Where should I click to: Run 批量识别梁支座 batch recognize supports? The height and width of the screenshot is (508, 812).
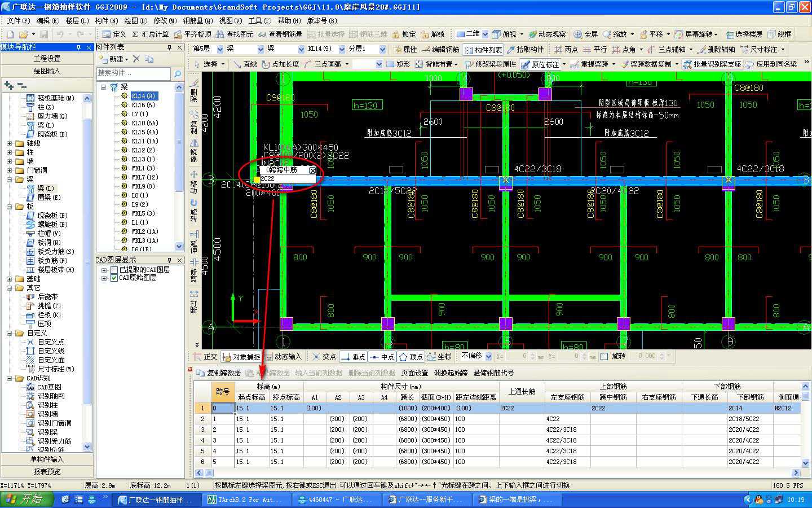tap(712, 64)
